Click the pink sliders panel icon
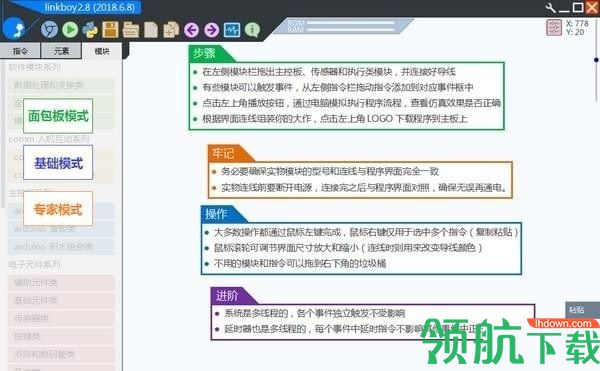The image size is (600, 371). tap(554, 28)
